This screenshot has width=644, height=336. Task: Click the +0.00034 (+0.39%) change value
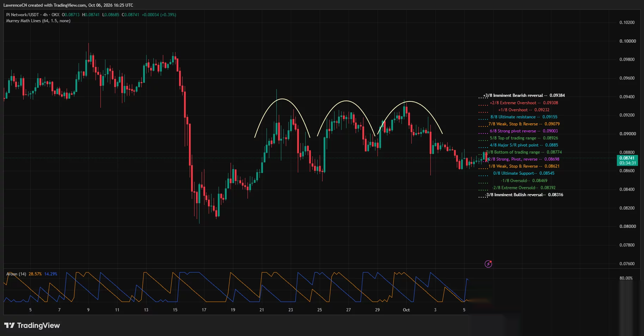[159, 15]
